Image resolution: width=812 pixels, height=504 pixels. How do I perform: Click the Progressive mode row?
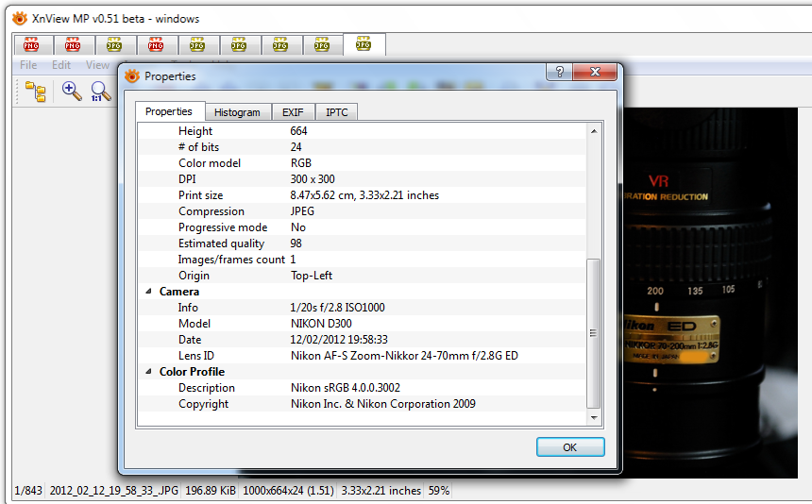point(362,227)
